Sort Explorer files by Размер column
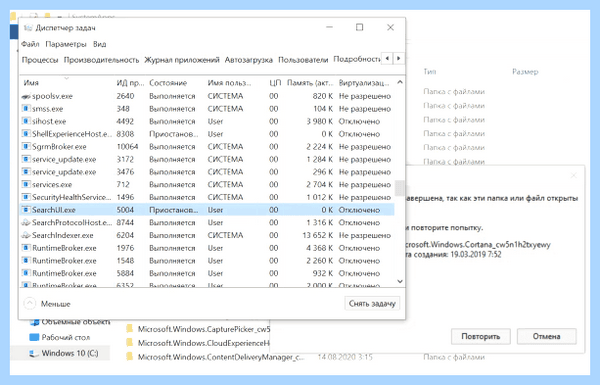The width and height of the screenshot is (600, 385). point(525,72)
